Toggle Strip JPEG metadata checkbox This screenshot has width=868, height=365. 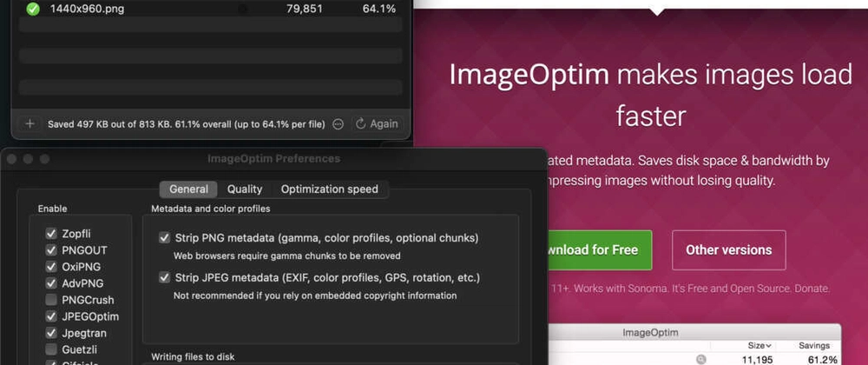pos(164,277)
